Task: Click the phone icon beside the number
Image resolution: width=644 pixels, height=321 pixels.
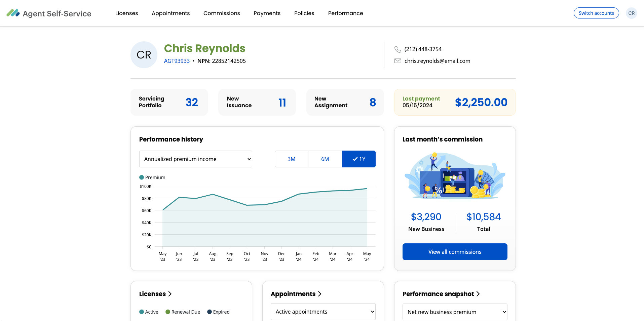Action: coord(397,49)
